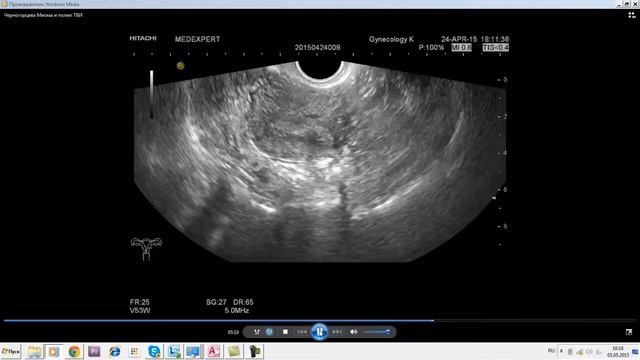Switch to library view icon
This screenshot has width=640, height=360.
[632, 15]
